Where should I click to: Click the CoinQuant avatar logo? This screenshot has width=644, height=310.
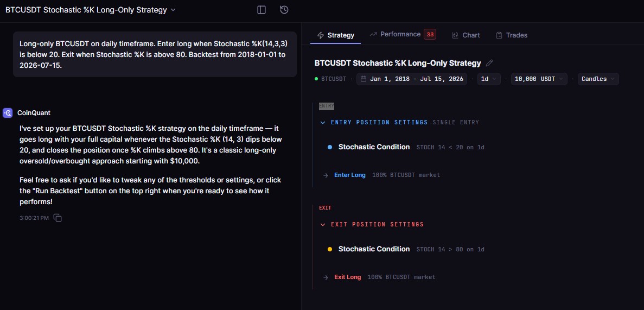[x=8, y=112]
